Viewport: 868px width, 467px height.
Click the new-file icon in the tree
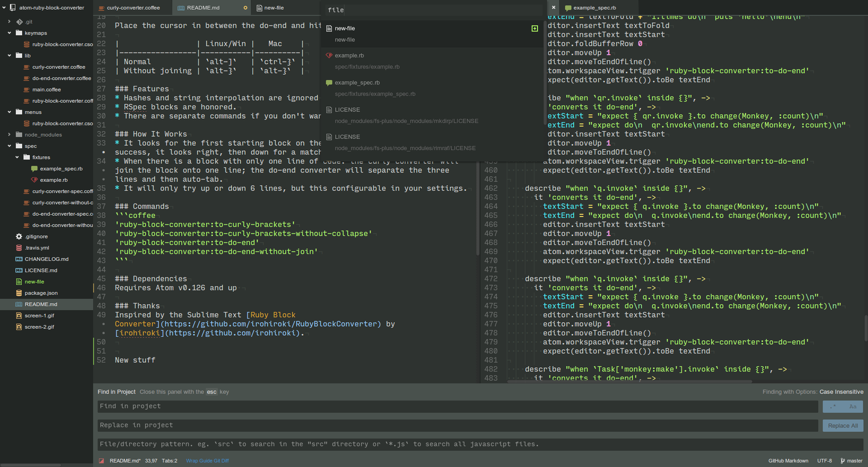point(19,282)
